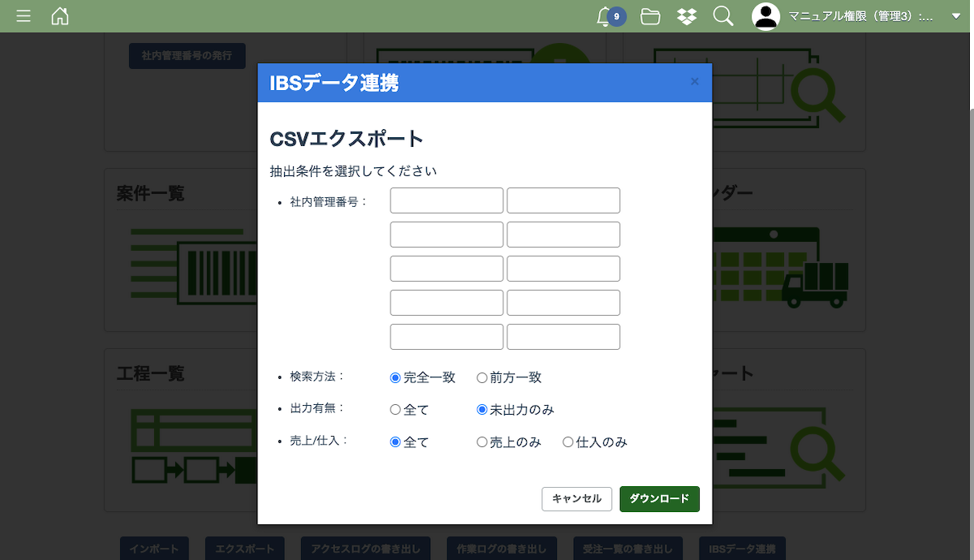974x560 pixels.
Task: Choose the 売上のみ radio option
Action: tap(482, 442)
